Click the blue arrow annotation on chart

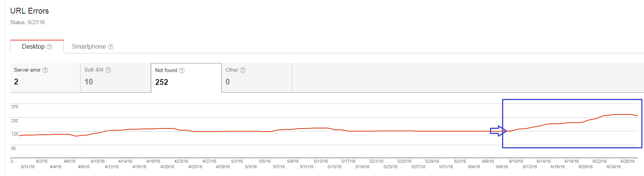pyautogui.click(x=498, y=131)
